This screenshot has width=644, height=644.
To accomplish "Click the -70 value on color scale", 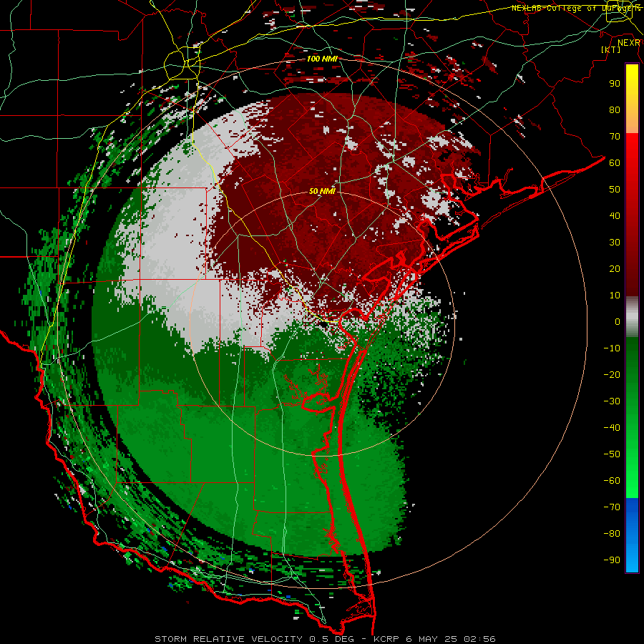I will (612, 507).
